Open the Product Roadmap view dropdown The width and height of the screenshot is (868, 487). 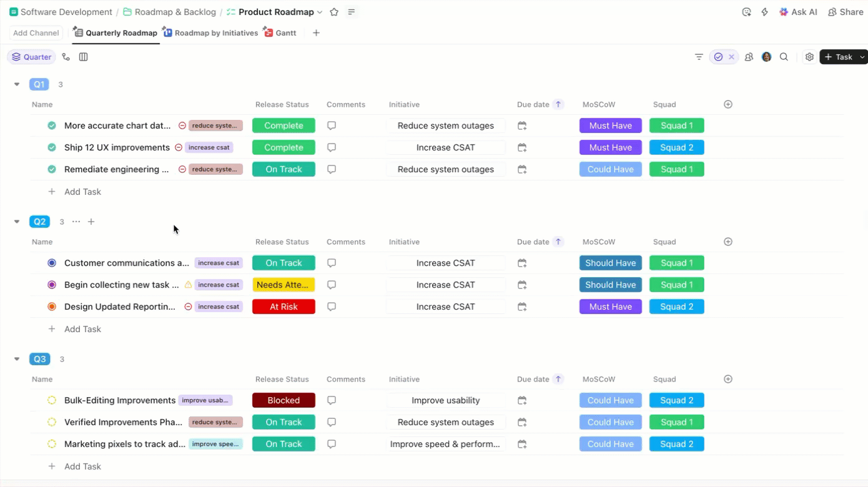pyautogui.click(x=320, y=11)
